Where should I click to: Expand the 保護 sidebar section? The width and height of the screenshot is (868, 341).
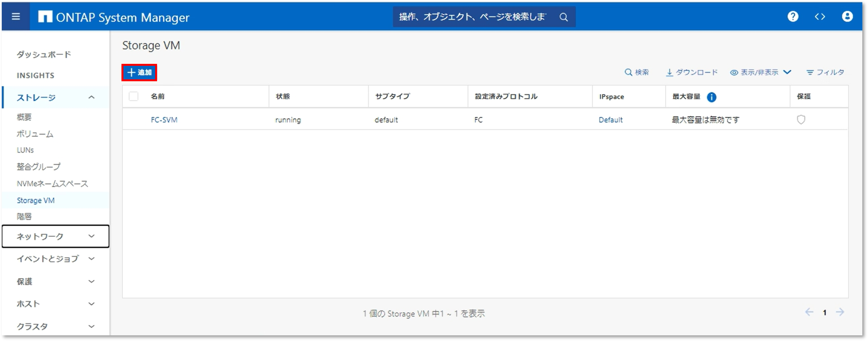coord(56,281)
